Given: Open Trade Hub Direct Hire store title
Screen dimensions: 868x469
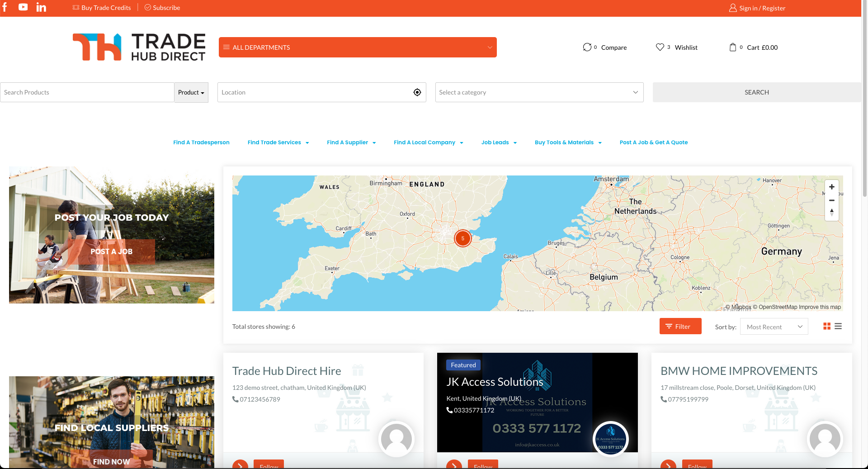Looking at the screenshot, I should tap(287, 371).
